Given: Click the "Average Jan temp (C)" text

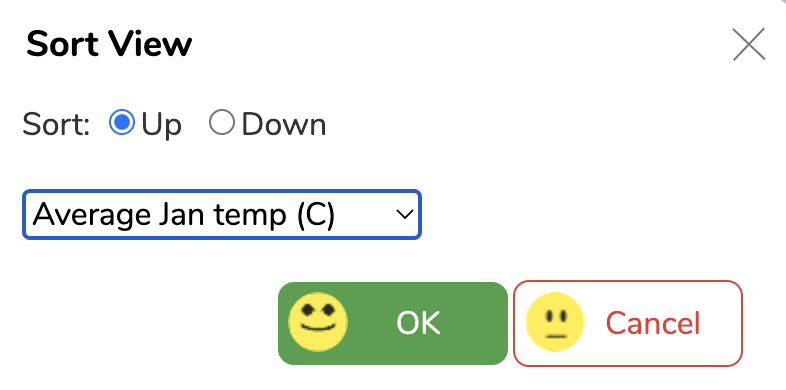Looking at the screenshot, I should click(183, 215).
